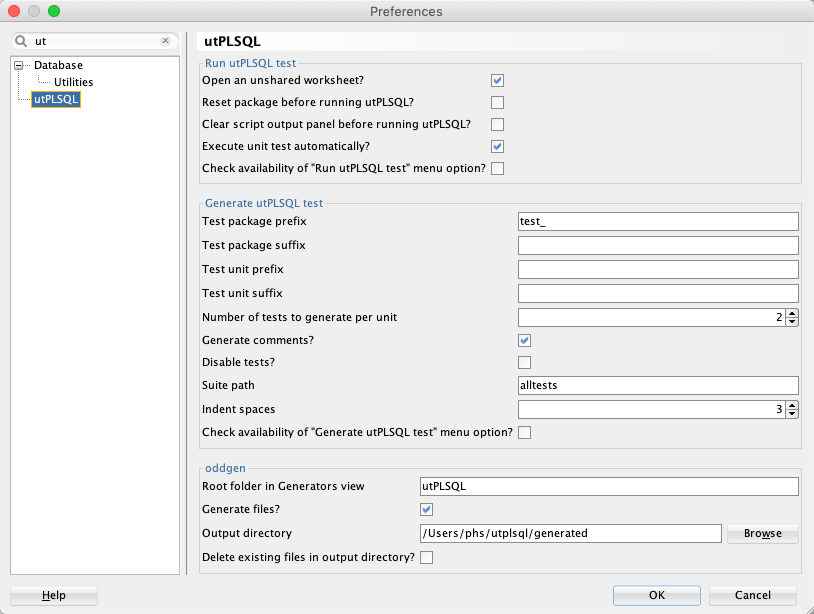Click the 'Preferences' window title

tap(406, 11)
